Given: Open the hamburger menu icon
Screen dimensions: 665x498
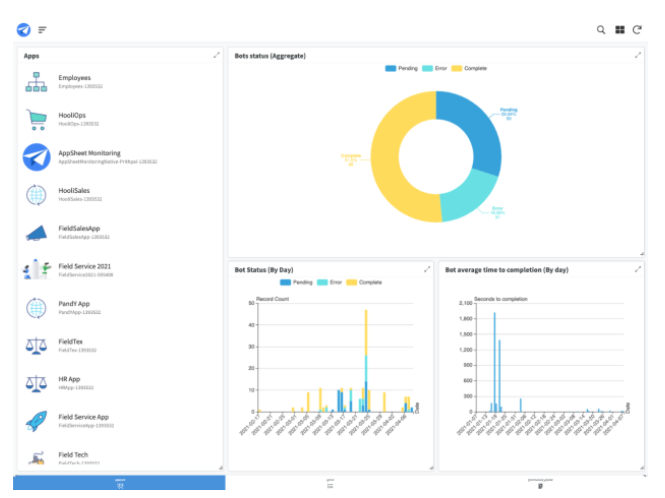Looking at the screenshot, I should tap(42, 30).
